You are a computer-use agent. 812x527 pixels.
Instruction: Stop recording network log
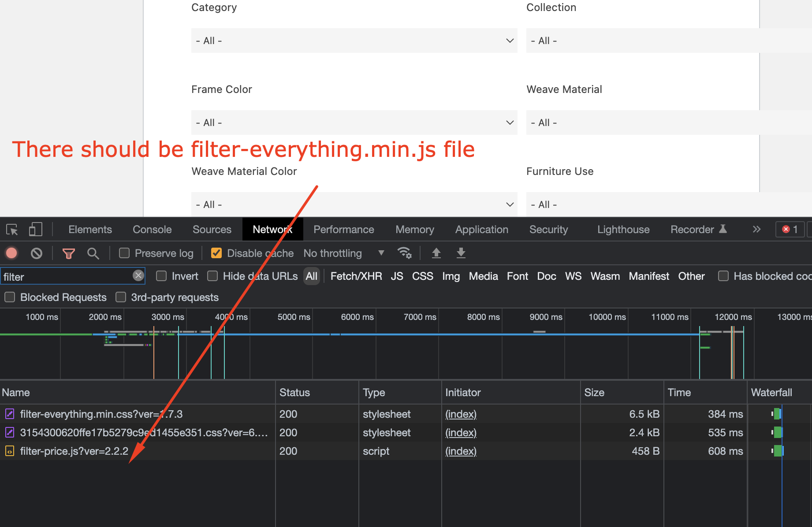click(x=11, y=253)
